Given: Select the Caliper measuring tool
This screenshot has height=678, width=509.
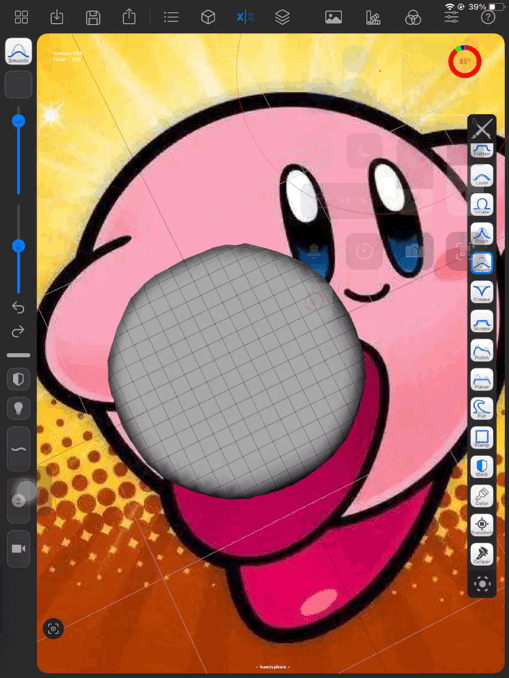Looking at the screenshot, I should pyautogui.click(x=482, y=554).
